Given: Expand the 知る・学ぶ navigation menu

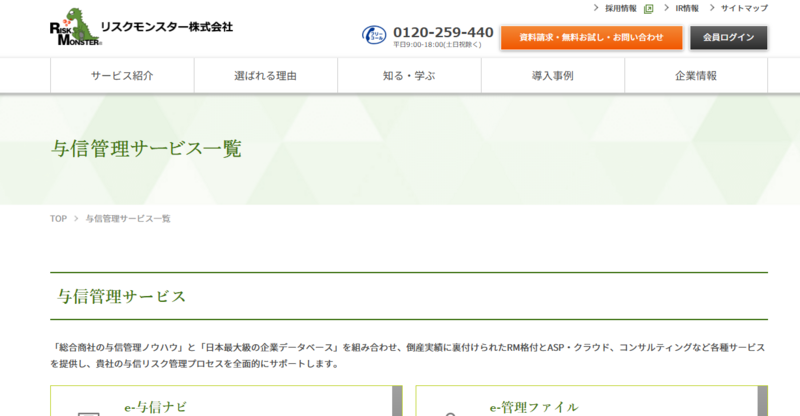Looking at the screenshot, I should (409, 76).
